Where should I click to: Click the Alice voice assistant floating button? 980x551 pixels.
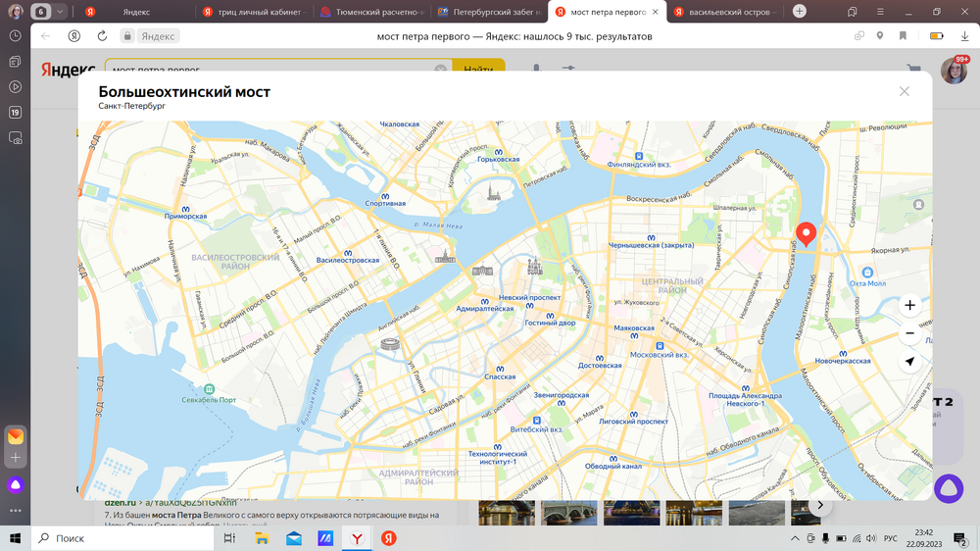949,488
